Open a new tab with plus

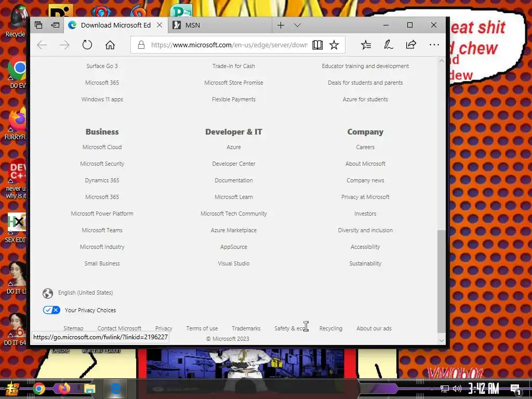tap(281, 25)
